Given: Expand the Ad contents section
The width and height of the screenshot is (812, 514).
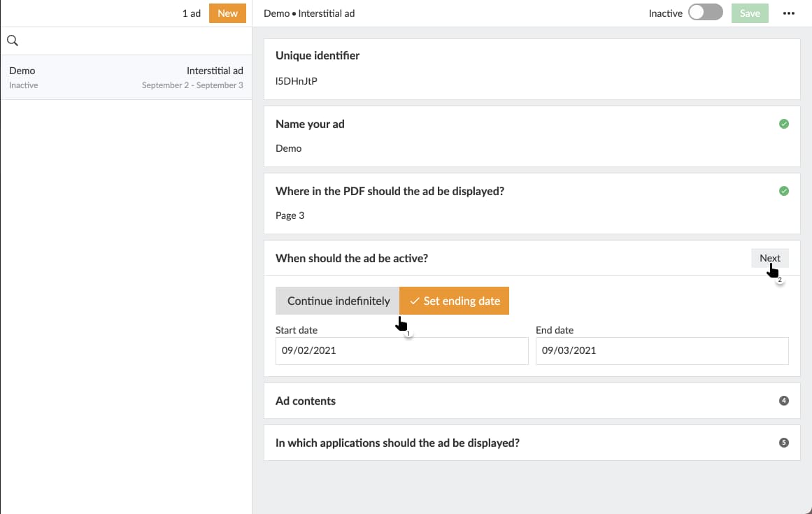Looking at the screenshot, I should (x=306, y=401).
